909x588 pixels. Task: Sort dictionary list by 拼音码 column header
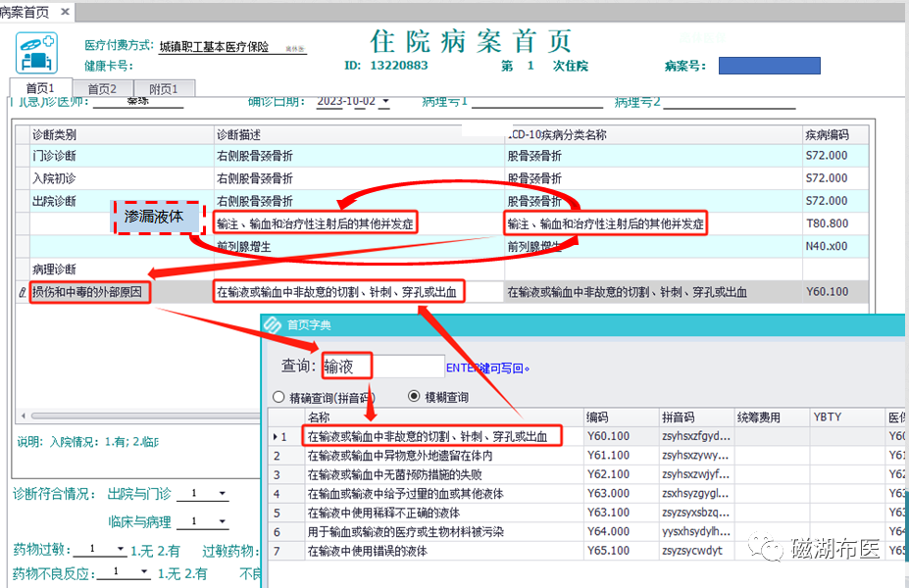pyautogui.click(x=696, y=417)
